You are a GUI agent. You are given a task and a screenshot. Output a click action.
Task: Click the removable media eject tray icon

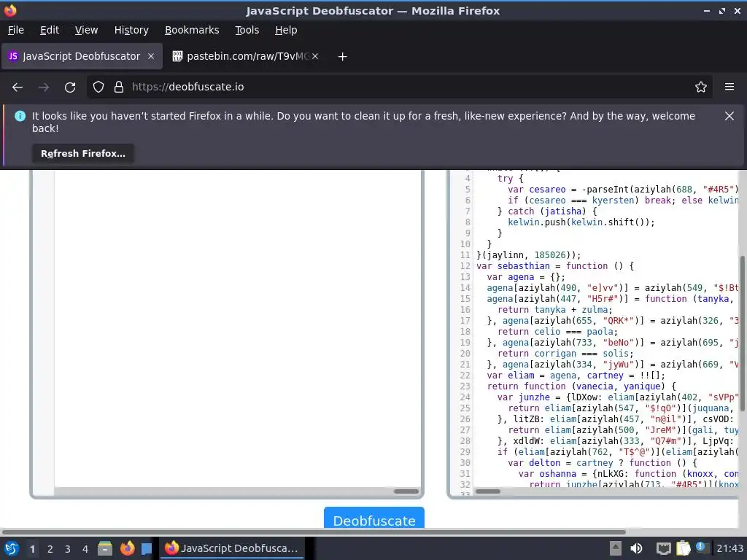(616, 548)
